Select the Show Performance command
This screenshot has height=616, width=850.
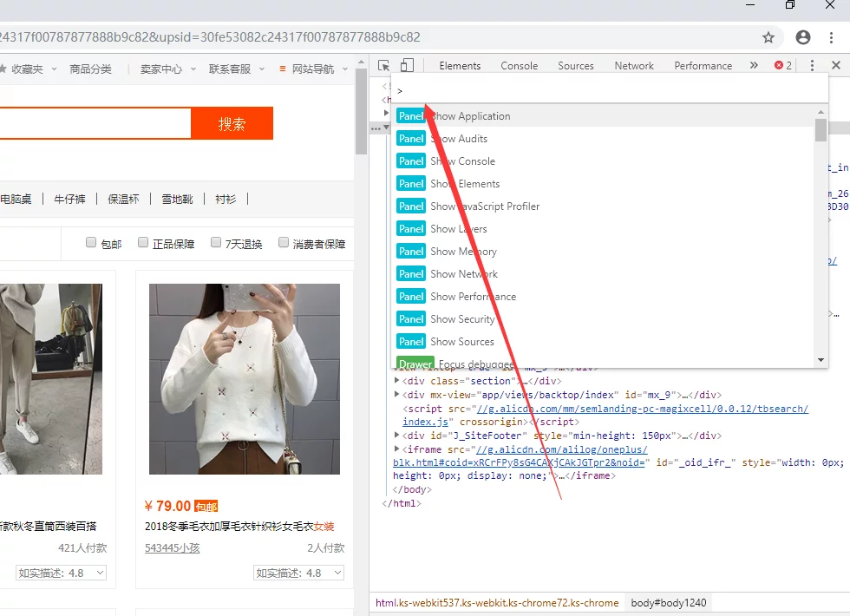[x=603, y=297]
